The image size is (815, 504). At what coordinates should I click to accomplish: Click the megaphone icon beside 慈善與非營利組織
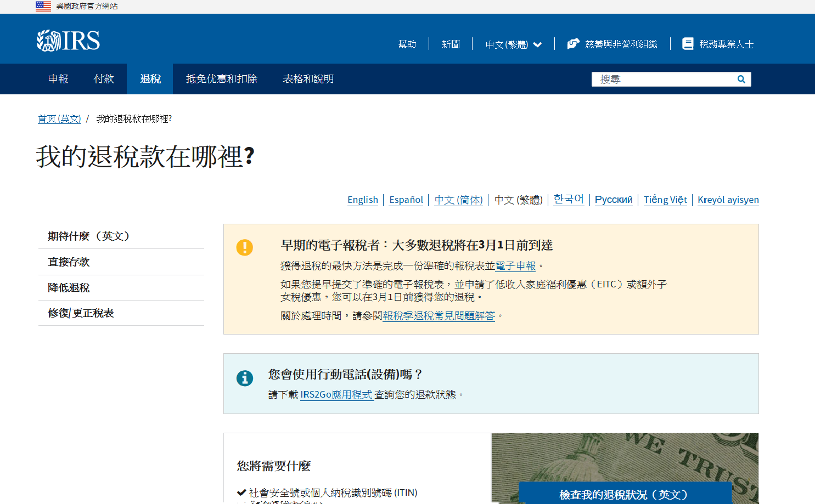(x=573, y=44)
